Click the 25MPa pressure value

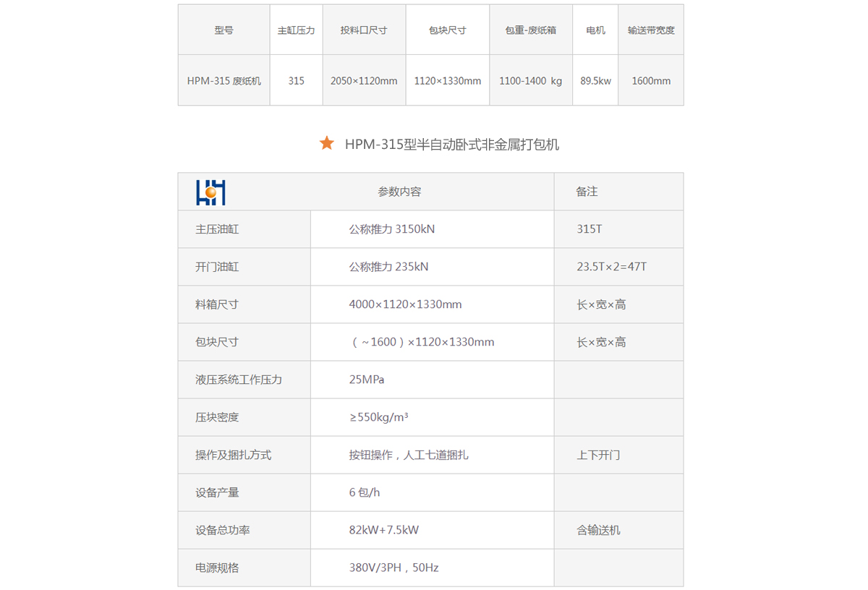pos(366,380)
